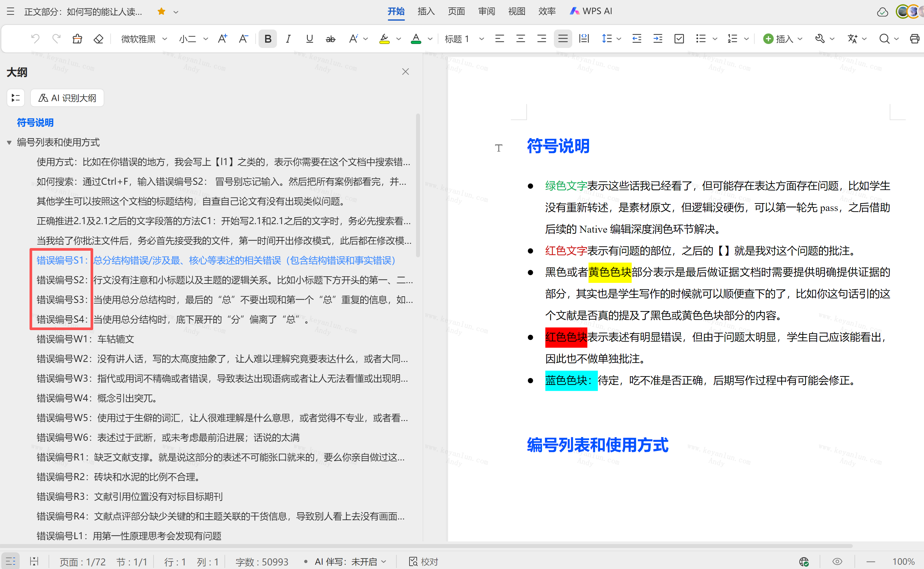Click the Undo arrow
Viewport: 924px width, 569px height.
35,38
